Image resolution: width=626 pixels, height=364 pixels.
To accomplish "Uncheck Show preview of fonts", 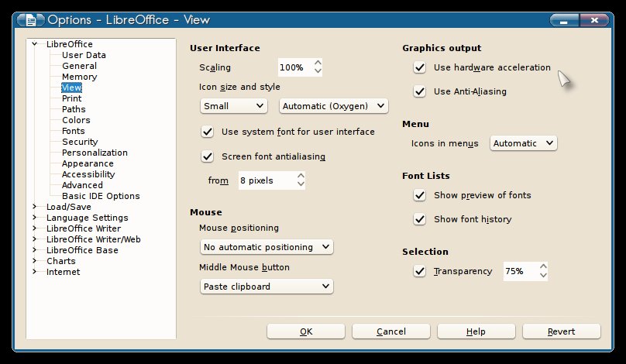I will click(419, 195).
